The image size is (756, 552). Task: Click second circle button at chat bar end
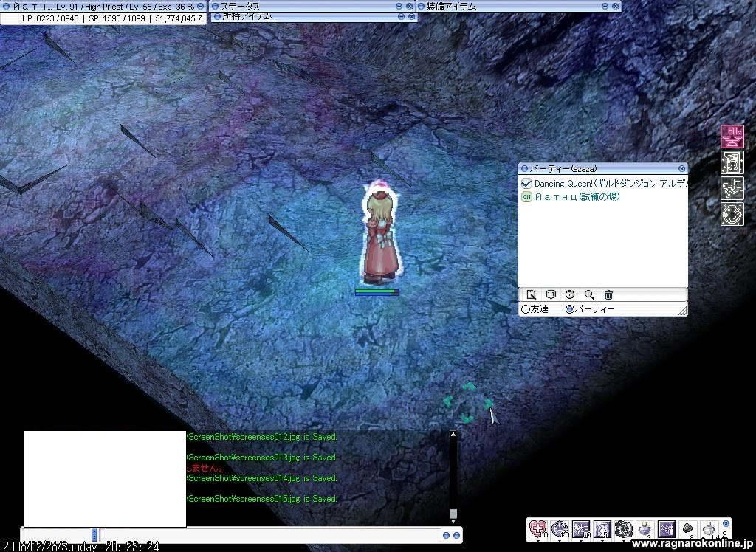(x=456, y=535)
